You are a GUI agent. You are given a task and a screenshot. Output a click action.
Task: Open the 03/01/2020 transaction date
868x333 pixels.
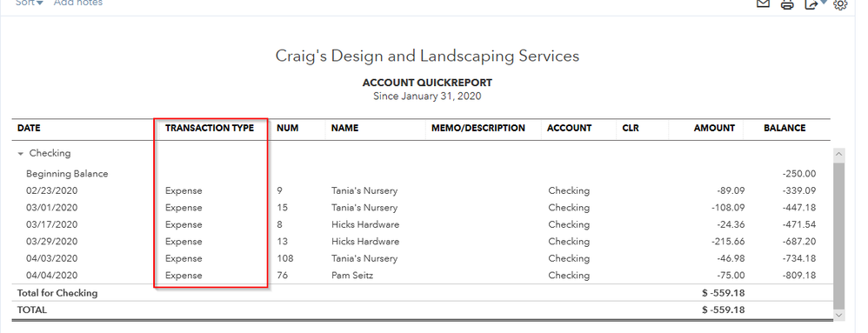[51, 208]
